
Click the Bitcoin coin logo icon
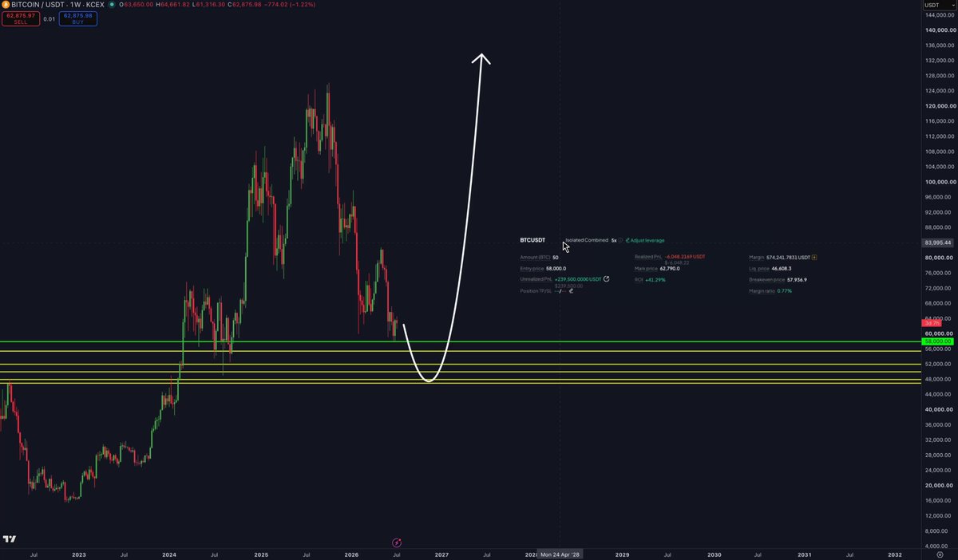coord(6,5)
